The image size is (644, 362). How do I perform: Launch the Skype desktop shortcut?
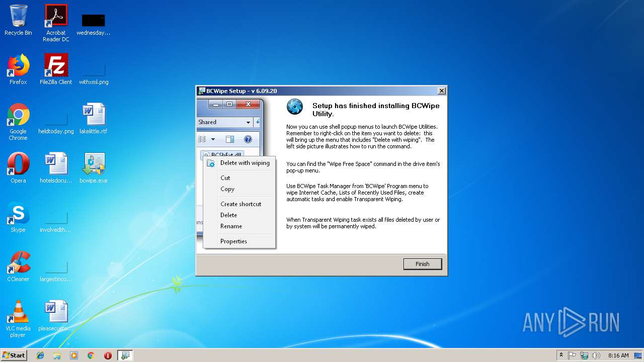(18, 217)
